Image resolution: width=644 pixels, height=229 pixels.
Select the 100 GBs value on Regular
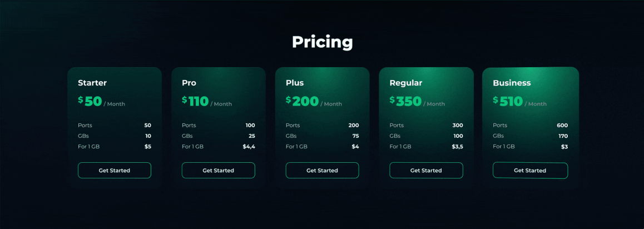click(458, 136)
